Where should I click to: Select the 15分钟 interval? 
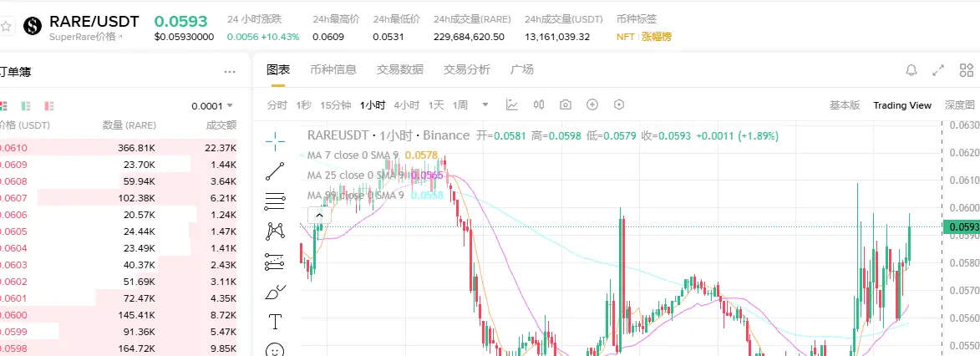click(336, 105)
